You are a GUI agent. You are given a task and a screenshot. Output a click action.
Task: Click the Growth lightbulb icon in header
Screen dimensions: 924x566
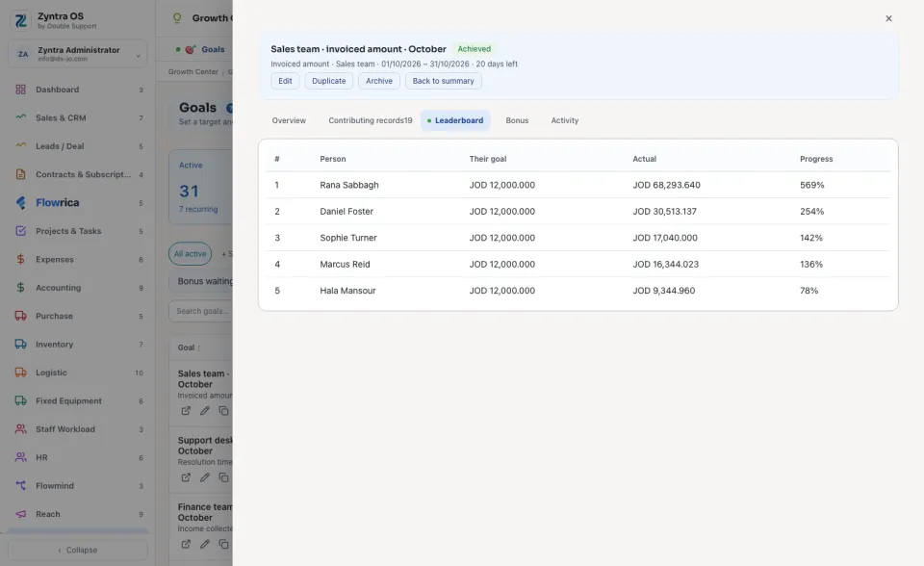(x=177, y=18)
